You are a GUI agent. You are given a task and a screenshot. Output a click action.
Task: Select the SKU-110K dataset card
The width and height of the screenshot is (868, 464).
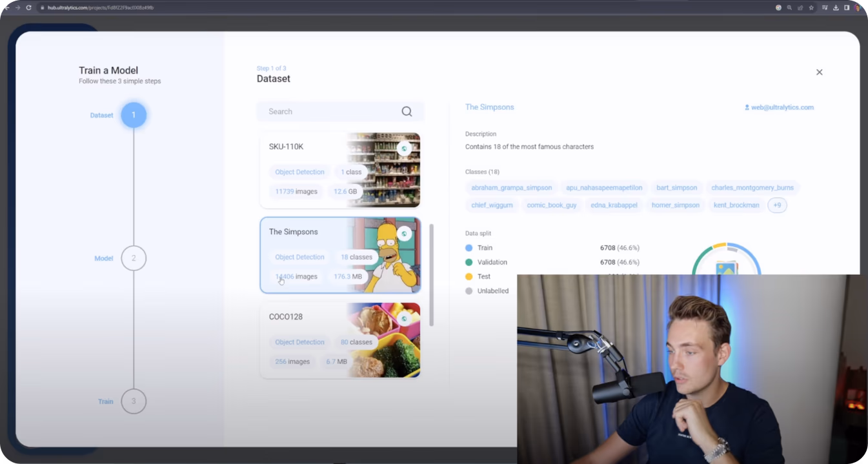click(340, 170)
